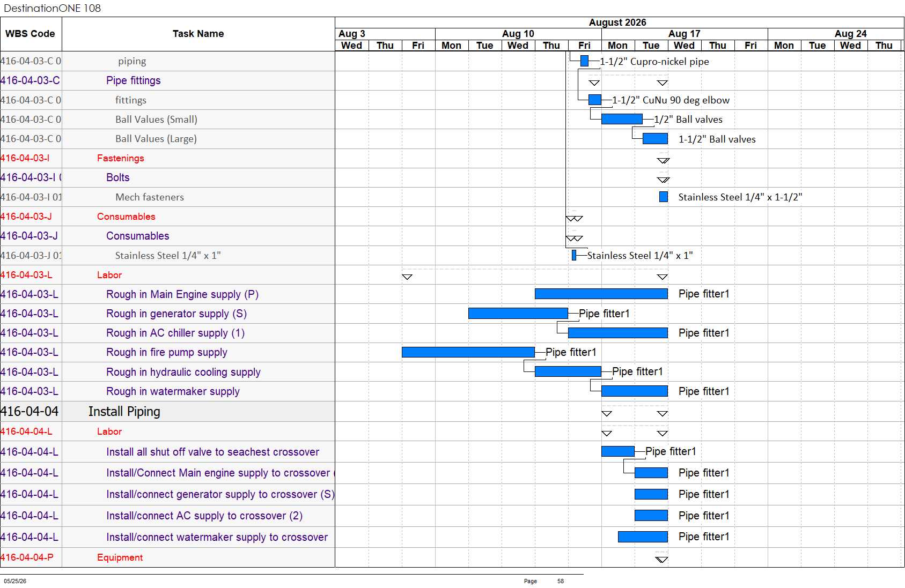Click the Install all shut off valve bar
The height and width of the screenshot is (588, 905).
[x=618, y=451]
